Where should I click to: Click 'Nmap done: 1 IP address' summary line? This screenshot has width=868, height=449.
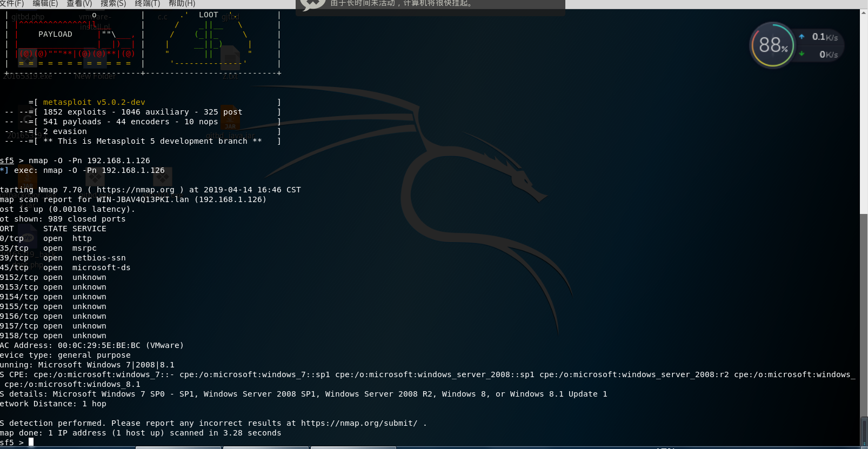coord(141,433)
